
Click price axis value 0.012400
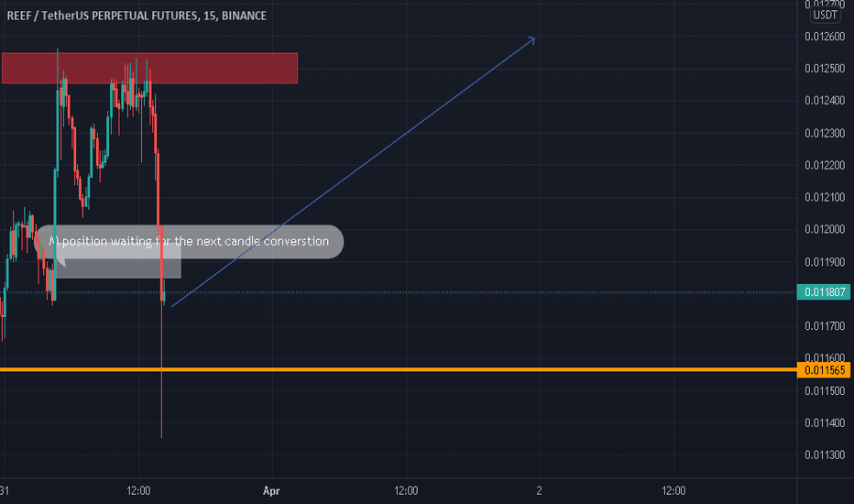pos(825,101)
